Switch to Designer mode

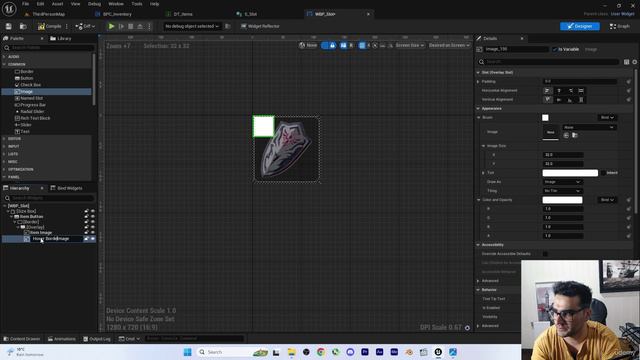coord(580,26)
